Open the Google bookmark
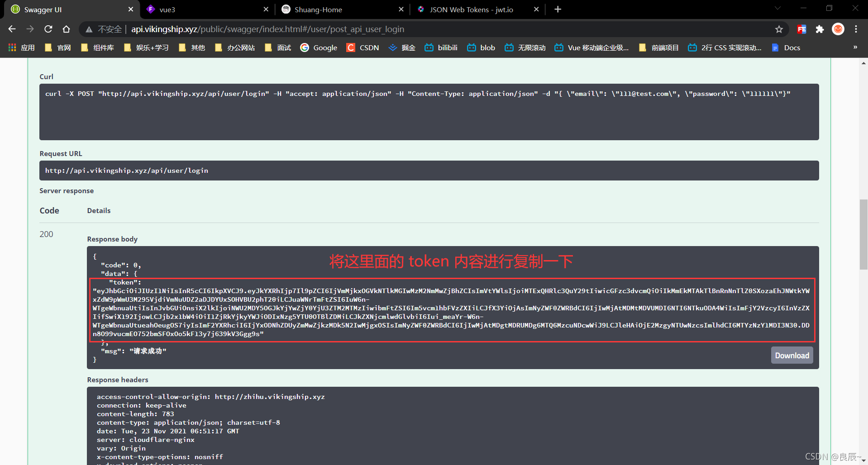This screenshot has height=465, width=868. pyautogui.click(x=319, y=47)
